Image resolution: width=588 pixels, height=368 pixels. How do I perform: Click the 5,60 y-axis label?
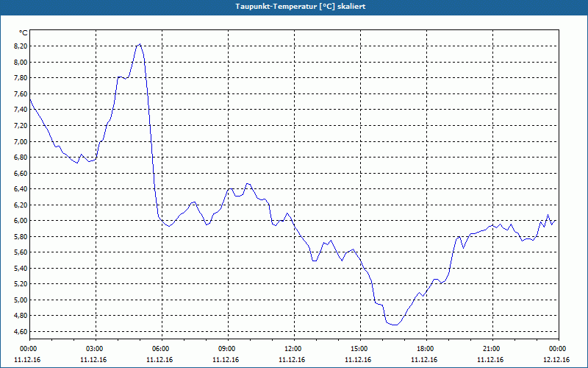pos(21,252)
